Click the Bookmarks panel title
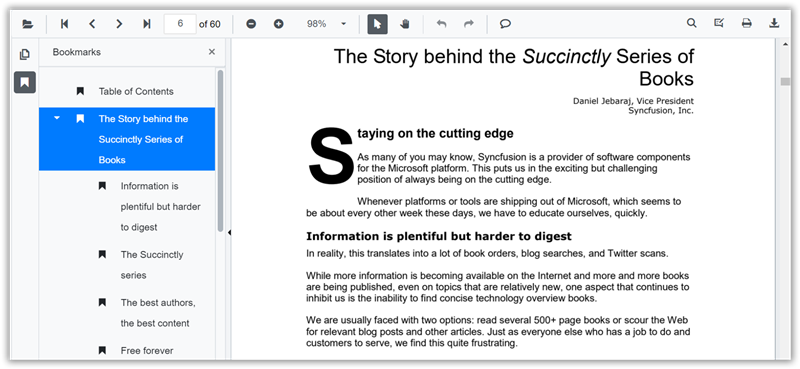The width and height of the screenshot is (800, 369). (77, 52)
